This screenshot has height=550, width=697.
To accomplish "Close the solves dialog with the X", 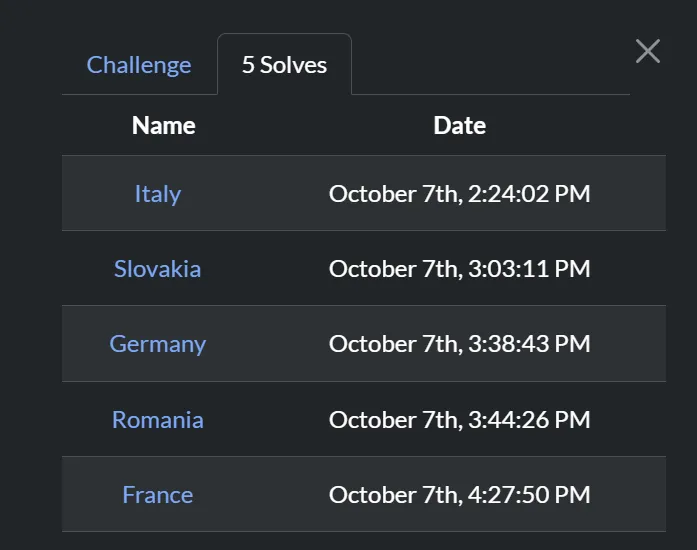I will 648,51.
